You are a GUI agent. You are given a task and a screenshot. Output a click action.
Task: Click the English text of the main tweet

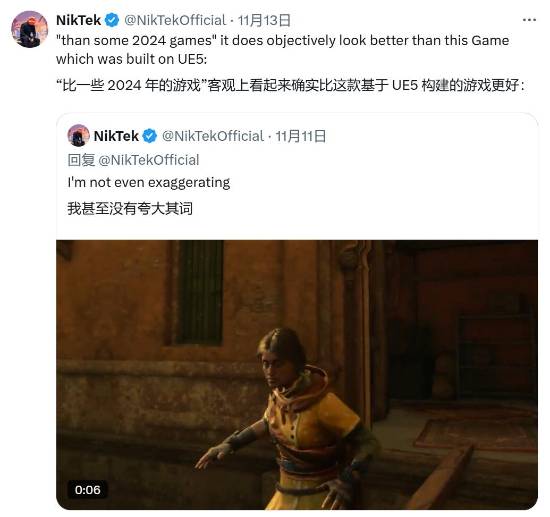tap(282, 50)
